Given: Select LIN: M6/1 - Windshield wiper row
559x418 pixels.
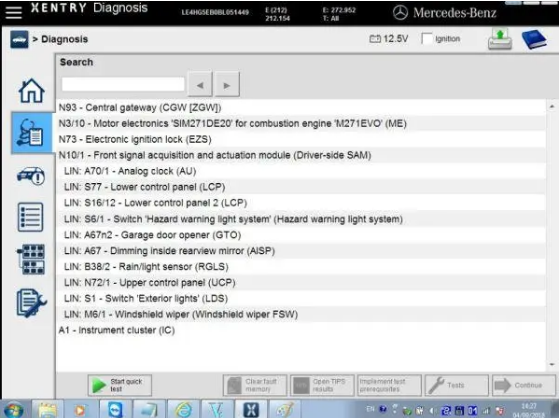Looking at the screenshot, I should tap(301, 314).
